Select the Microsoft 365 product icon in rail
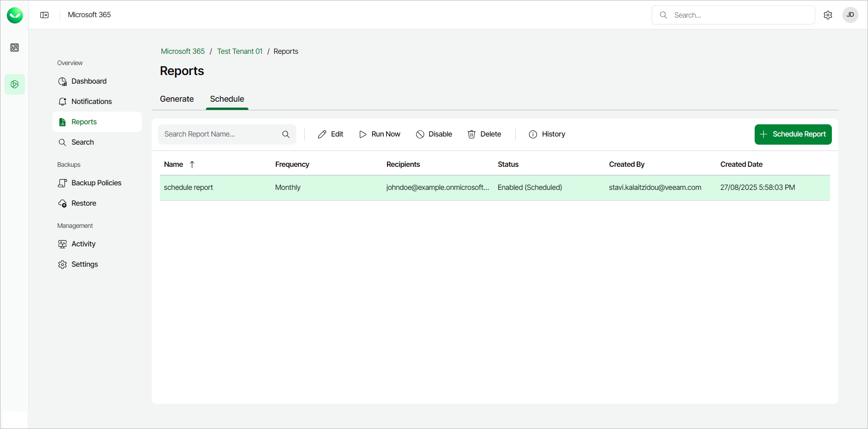868x429 pixels. coord(14,84)
